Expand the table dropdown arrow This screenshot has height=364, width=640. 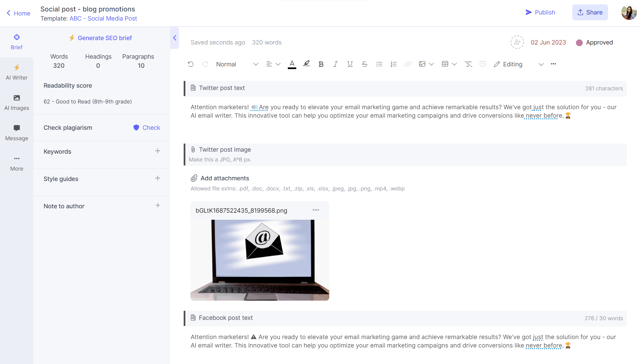pyautogui.click(x=454, y=64)
